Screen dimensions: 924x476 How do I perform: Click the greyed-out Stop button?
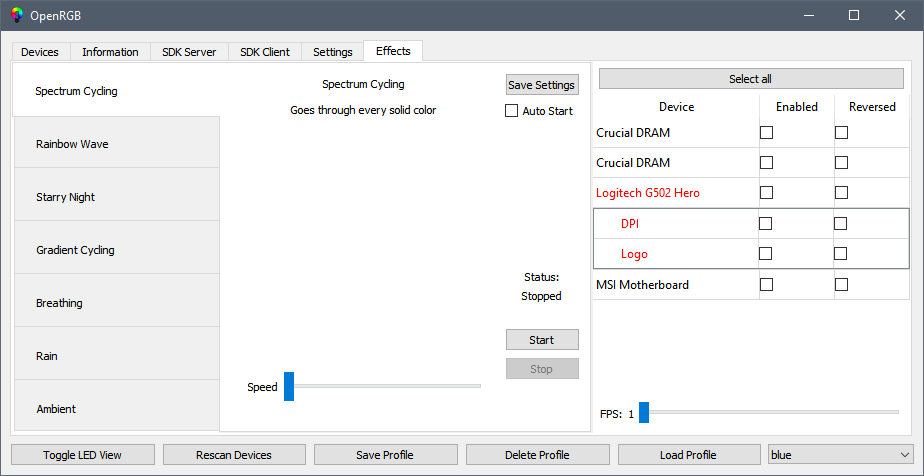[542, 369]
